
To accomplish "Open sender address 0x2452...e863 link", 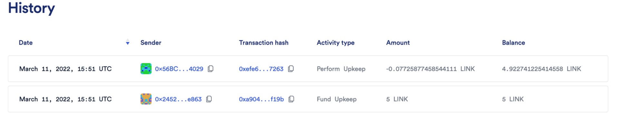I will (178, 99).
